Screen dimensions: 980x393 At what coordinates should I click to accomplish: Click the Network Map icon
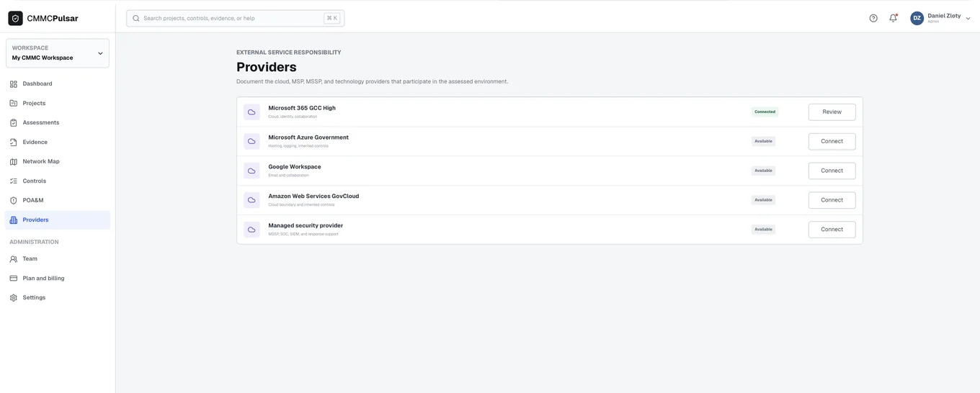coord(14,162)
